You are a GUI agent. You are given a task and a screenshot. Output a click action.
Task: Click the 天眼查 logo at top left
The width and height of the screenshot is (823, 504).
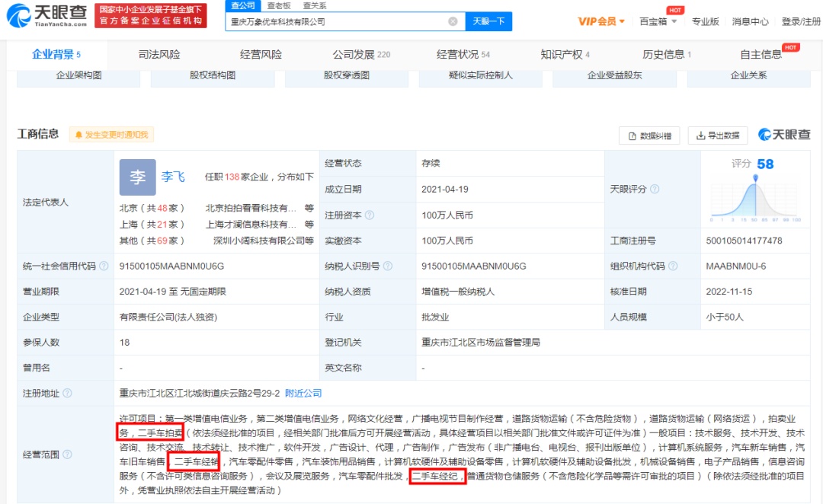[x=47, y=15]
